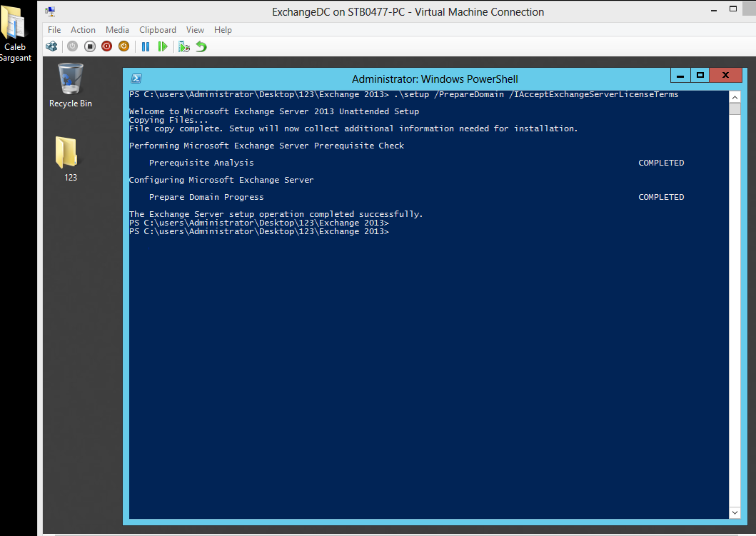
Task: Open the Help menu
Action: (223, 30)
